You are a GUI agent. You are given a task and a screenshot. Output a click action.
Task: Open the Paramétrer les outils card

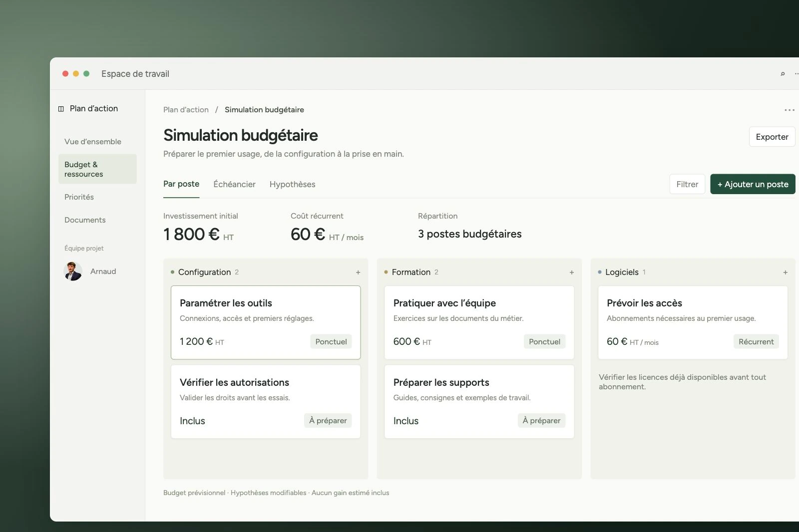pyautogui.click(x=266, y=322)
